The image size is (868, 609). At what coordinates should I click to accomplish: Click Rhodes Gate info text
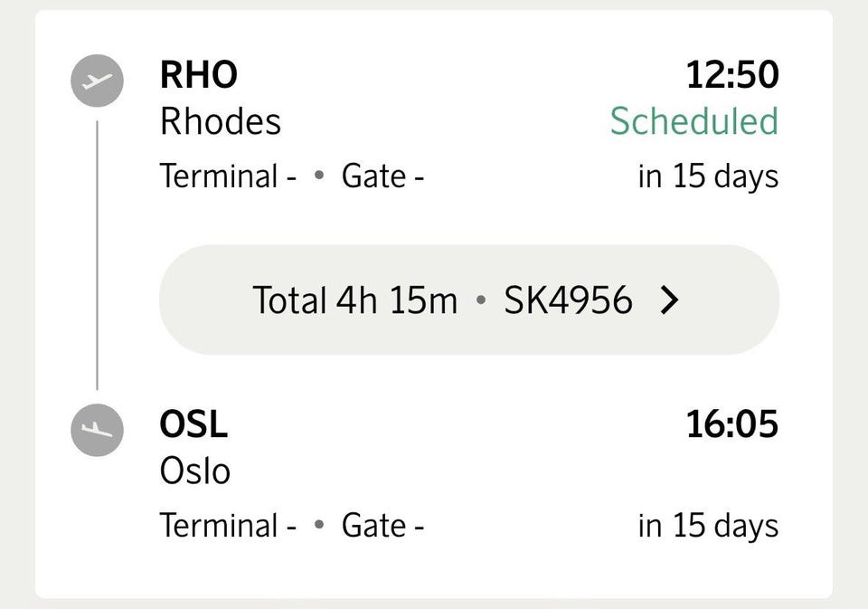(383, 176)
